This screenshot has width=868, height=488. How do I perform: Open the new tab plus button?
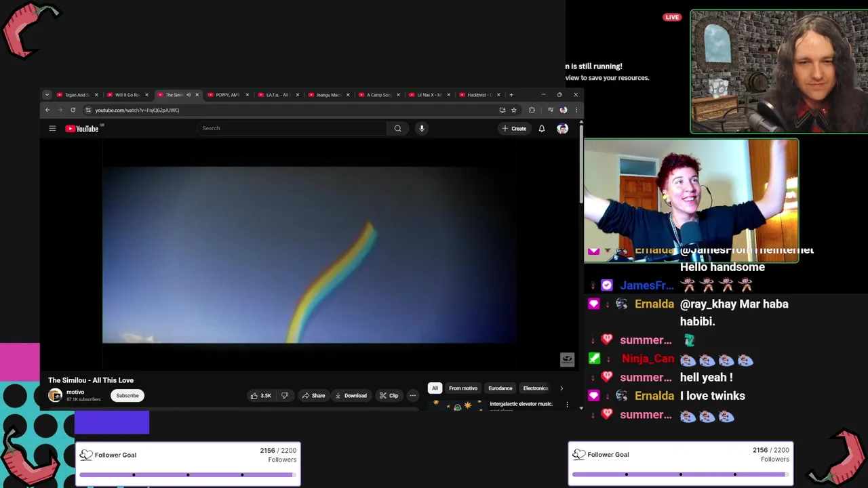coord(512,95)
